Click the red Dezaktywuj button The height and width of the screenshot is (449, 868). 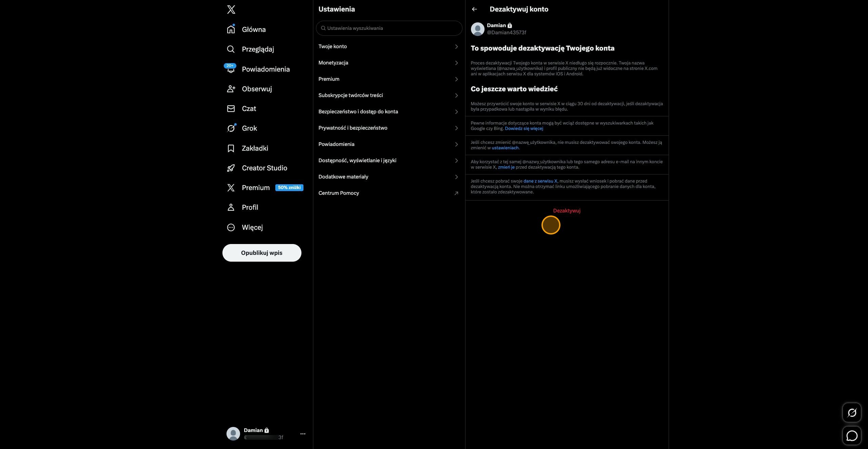pos(567,211)
